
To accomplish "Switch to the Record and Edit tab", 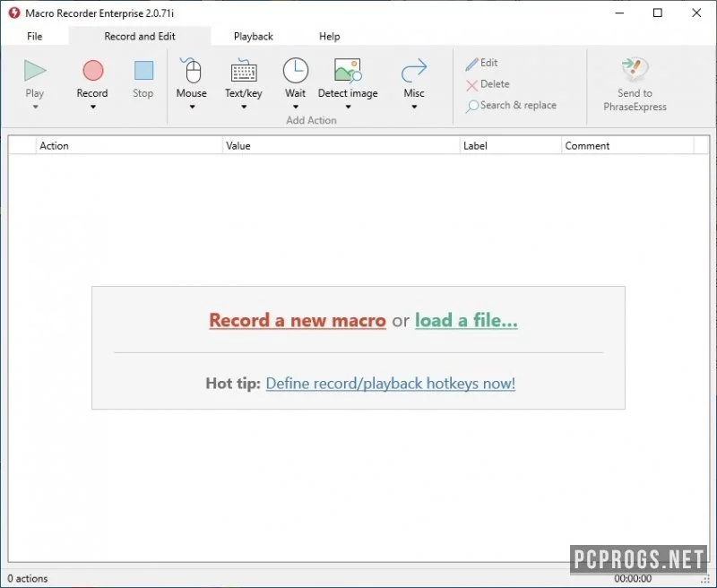I will [x=140, y=36].
